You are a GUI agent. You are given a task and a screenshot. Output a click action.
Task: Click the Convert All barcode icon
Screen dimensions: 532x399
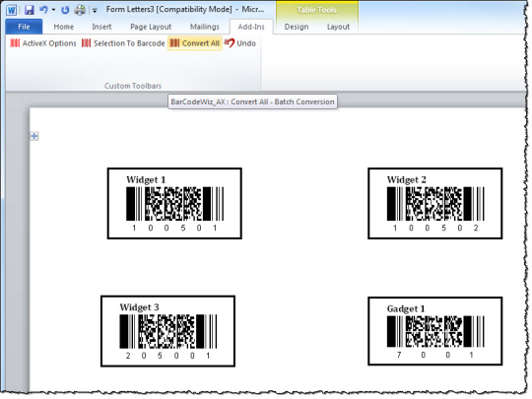click(x=174, y=43)
